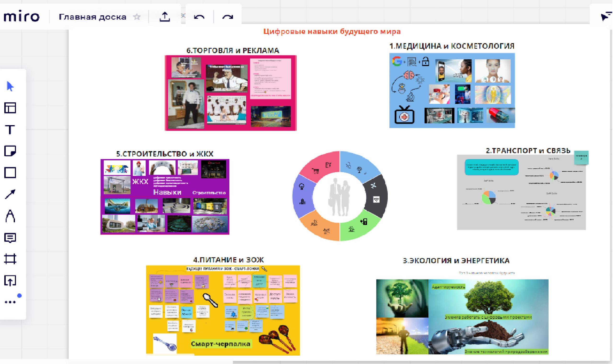The height and width of the screenshot is (364, 613).
Task: Select the 4.ПИТАНИЕ и ЗОЖ yellow image
Action: (223, 310)
